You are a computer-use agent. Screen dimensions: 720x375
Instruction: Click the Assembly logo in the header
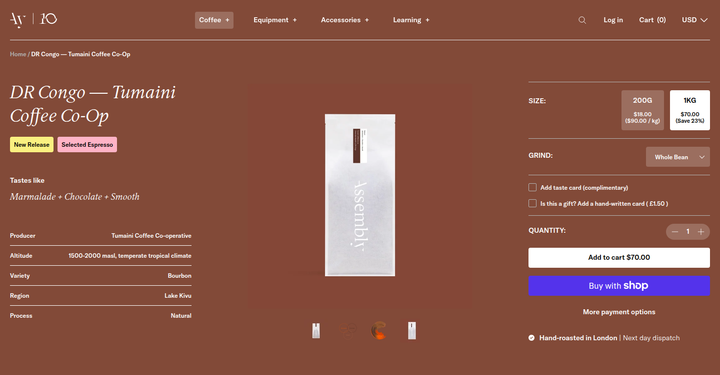coord(34,19)
